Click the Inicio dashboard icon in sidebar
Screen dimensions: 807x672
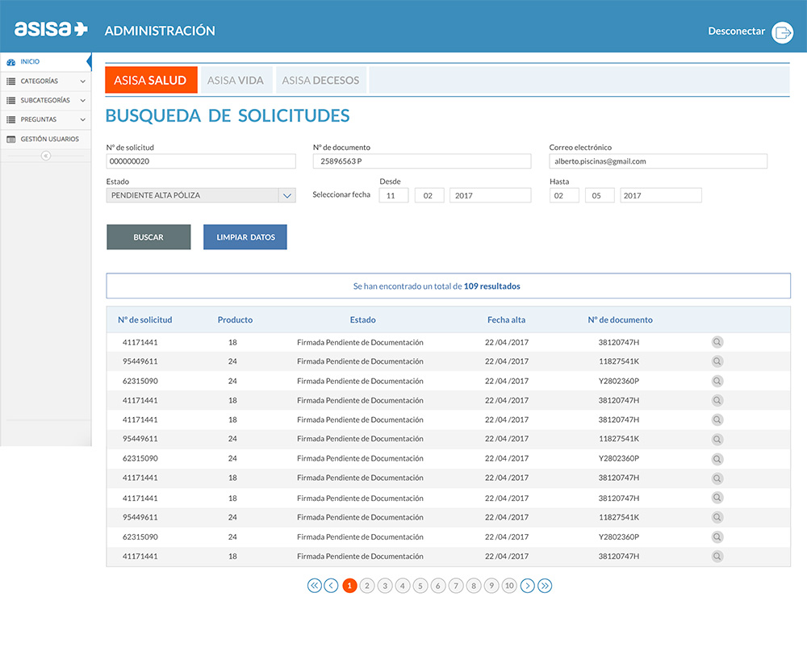click(x=10, y=62)
